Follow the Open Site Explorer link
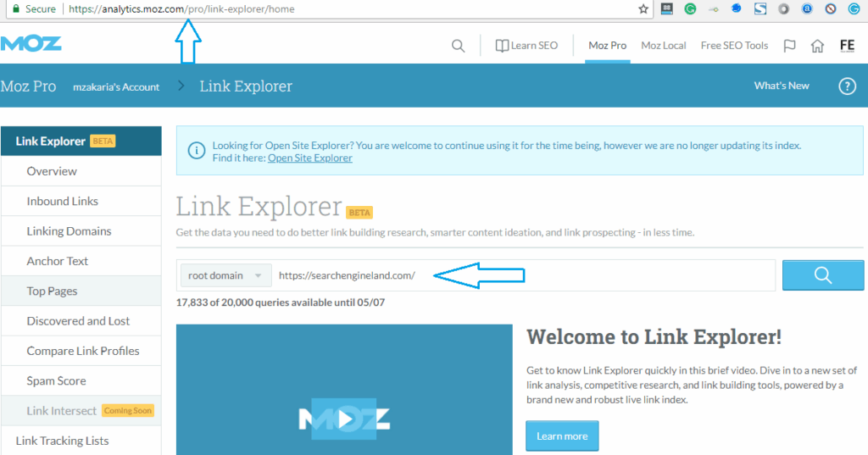The height and width of the screenshot is (455, 868). coord(310,158)
